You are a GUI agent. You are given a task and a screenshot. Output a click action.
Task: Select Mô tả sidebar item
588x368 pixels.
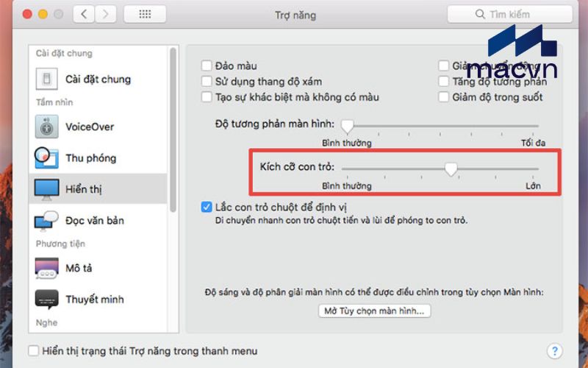[98, 268]
